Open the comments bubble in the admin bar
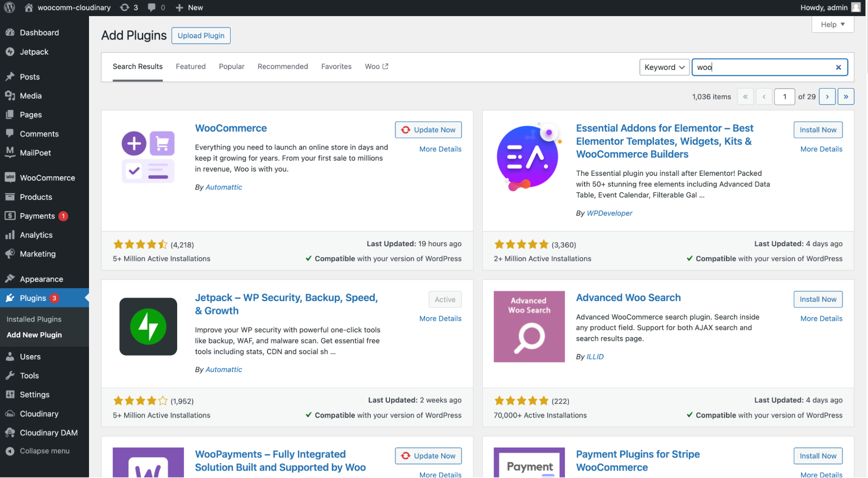Viewport: 868px width, 478px height. [x=152, y=7]
